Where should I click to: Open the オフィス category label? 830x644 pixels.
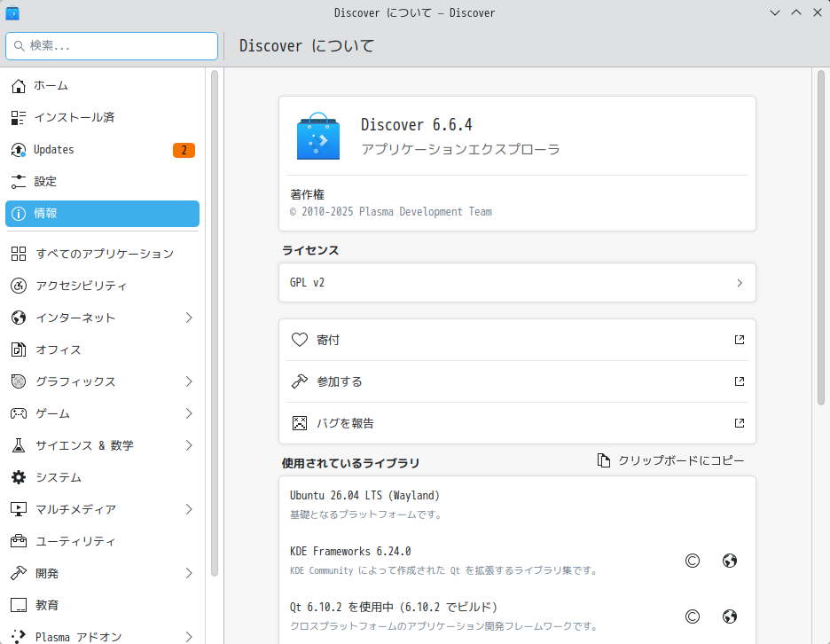pyautogui.click(x=59, y=349)
